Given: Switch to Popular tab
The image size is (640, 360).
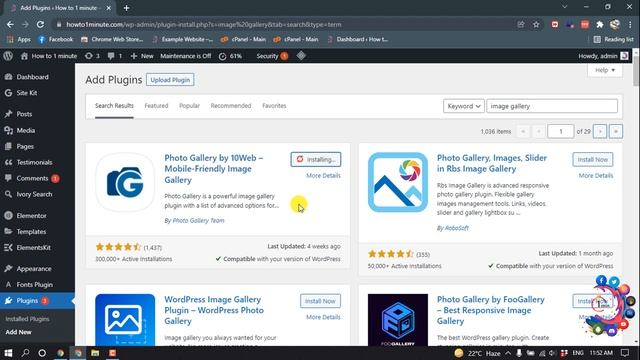Looking at the screenshot, I should click(x=189, y=106).
